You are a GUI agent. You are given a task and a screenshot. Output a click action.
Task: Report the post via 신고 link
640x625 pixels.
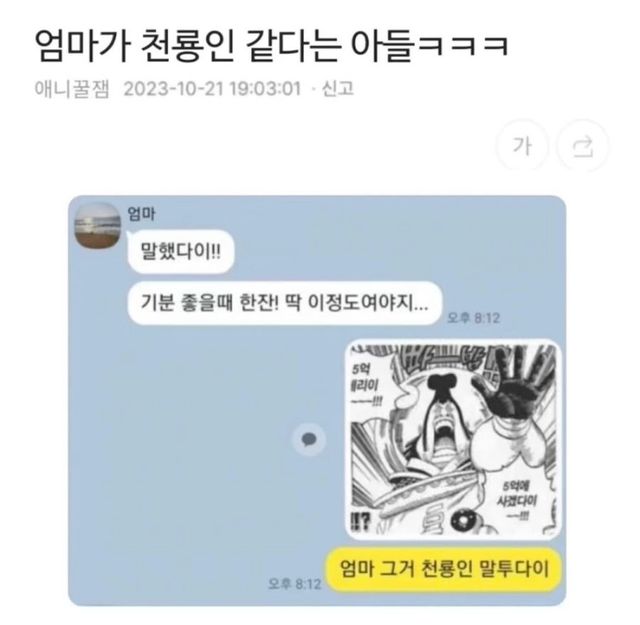coord(338,88)
